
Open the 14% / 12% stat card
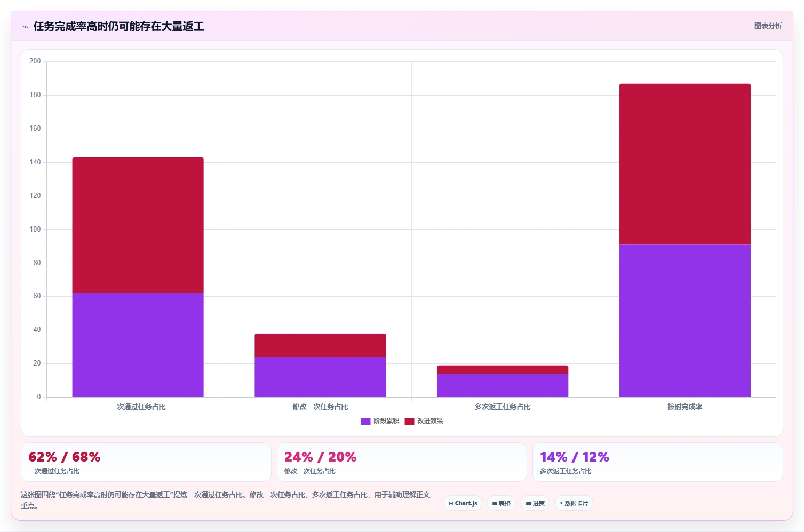pos(658,462)
